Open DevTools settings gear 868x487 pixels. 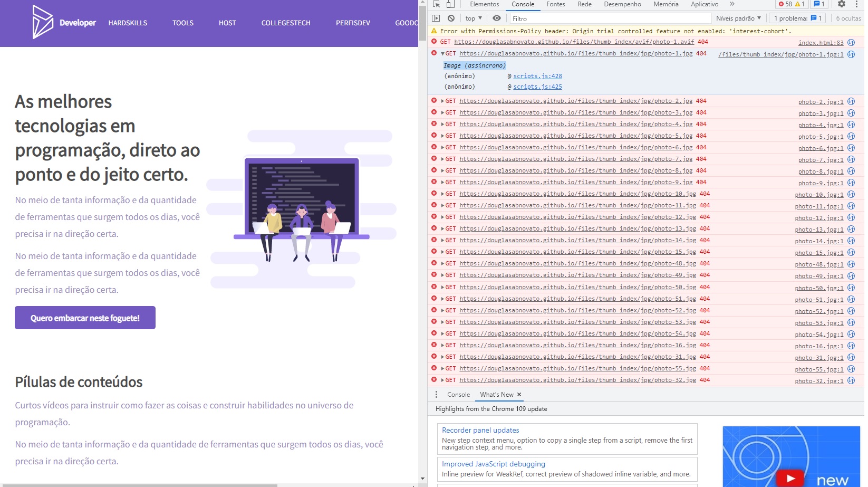(x=842, y=4)
